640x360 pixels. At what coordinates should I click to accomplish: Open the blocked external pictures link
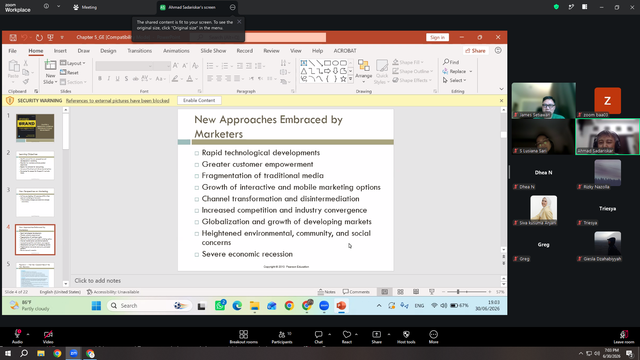[118, 100]
